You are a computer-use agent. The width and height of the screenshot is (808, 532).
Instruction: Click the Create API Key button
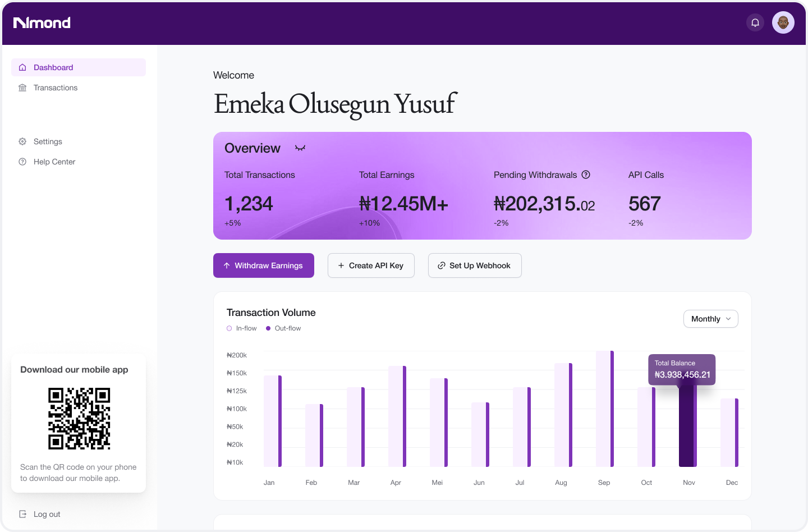click(x=371, y=265)
